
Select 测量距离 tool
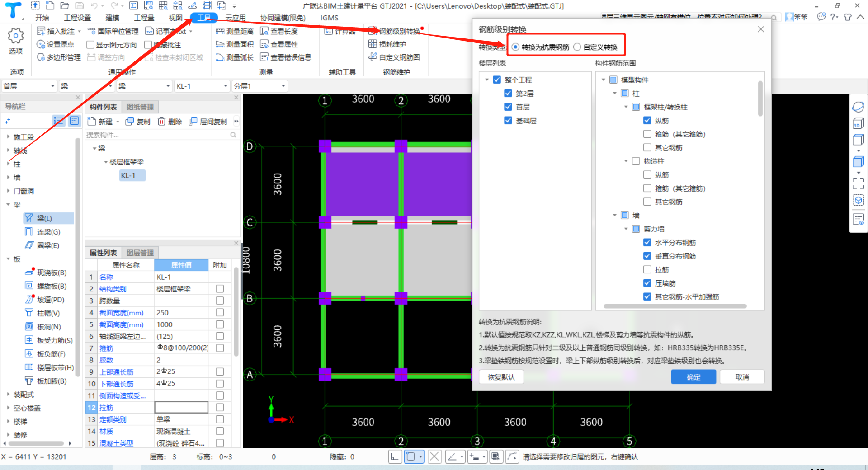point(235,31)
